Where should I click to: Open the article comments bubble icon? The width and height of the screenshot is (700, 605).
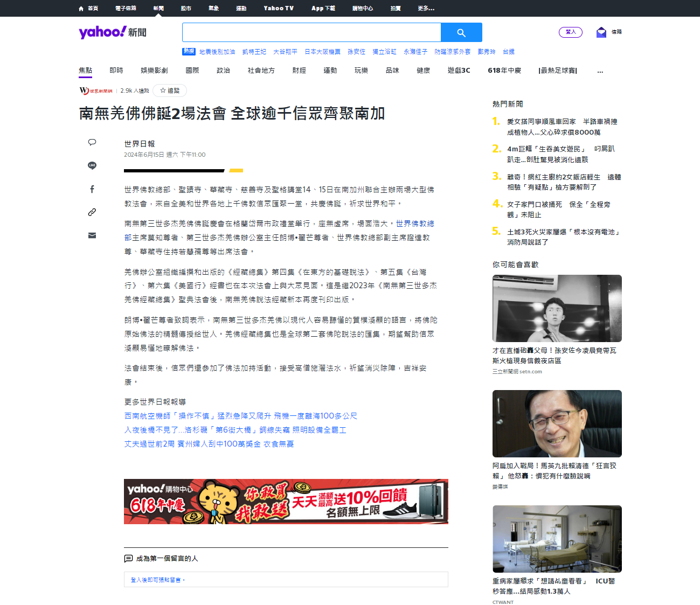point(92,142)
